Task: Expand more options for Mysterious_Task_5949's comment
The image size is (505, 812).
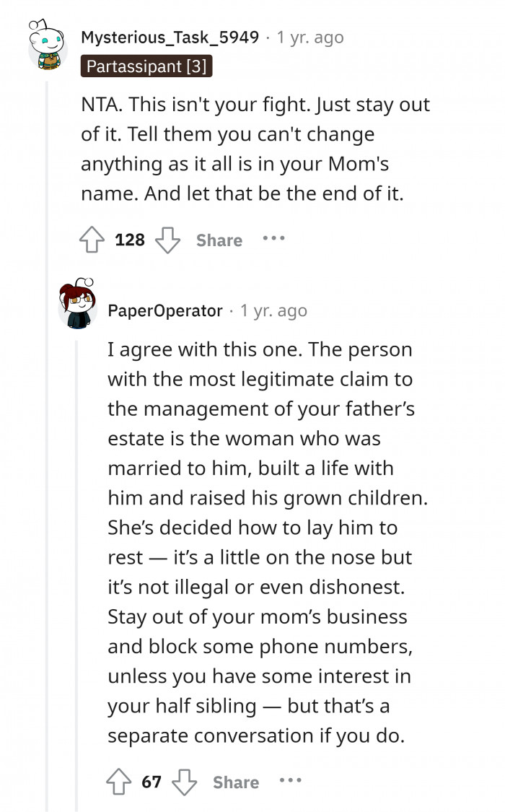Action: [273, 240]
